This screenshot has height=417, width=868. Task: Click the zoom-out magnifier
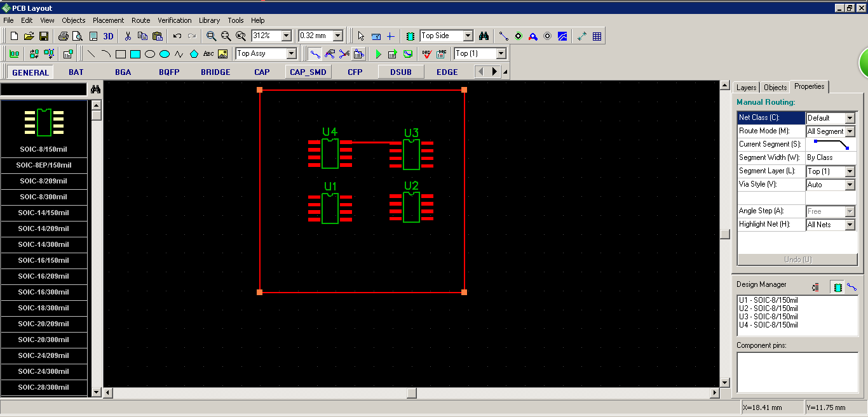226,36
